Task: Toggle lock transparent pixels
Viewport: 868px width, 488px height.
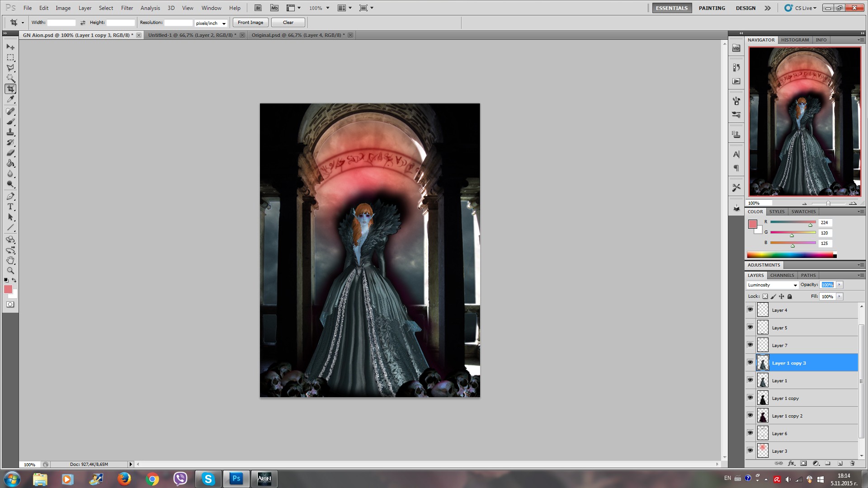Action: tap(765, 296)
